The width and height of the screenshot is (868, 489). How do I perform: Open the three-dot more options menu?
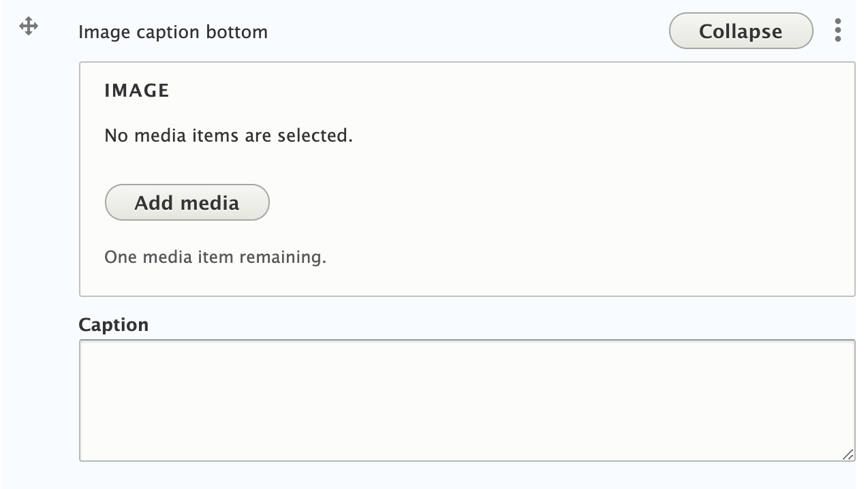[837, 31]
